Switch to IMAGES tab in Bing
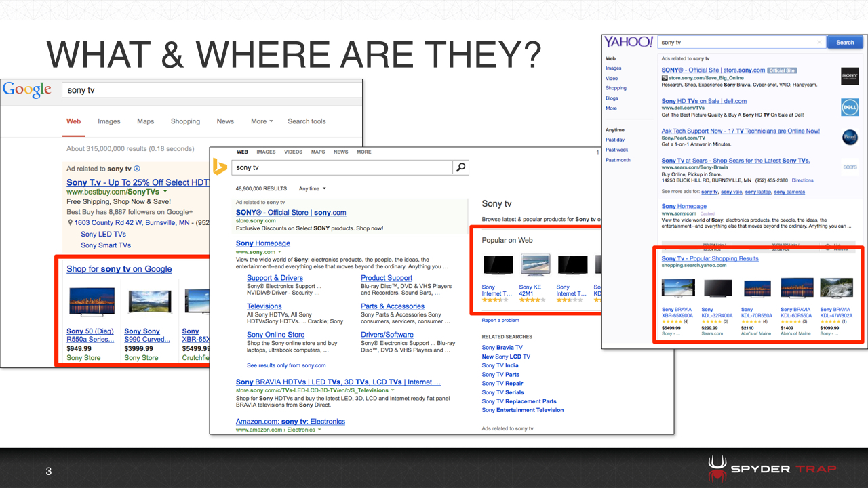Screen dimensions: 868x488 point(266,152)
